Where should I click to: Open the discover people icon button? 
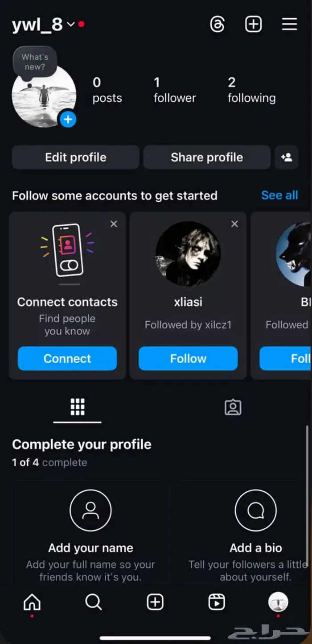(x=287, y=157)
